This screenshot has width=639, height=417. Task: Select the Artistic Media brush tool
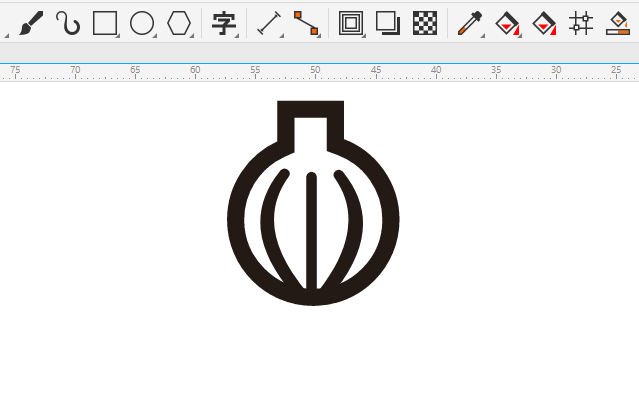tap(31, 23)
